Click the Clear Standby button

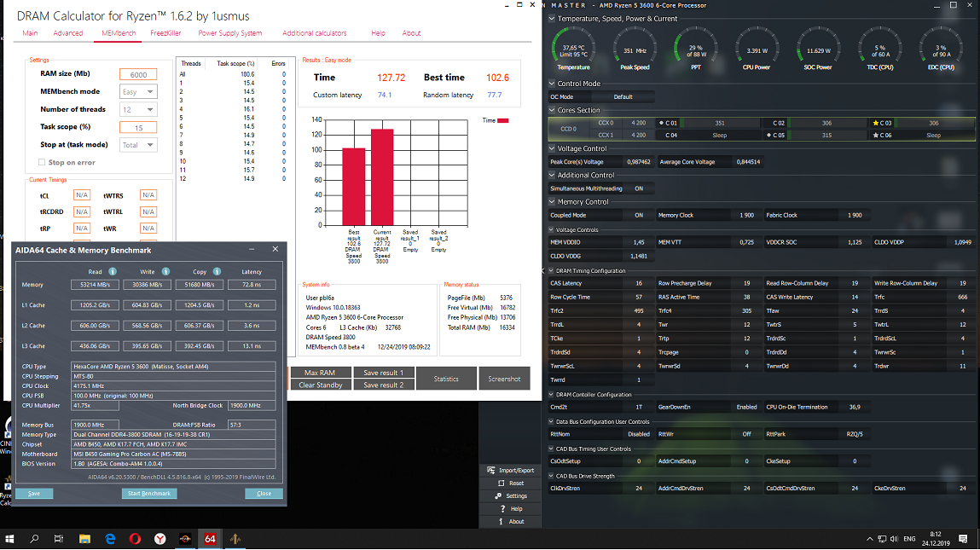(x=320, y=385)
